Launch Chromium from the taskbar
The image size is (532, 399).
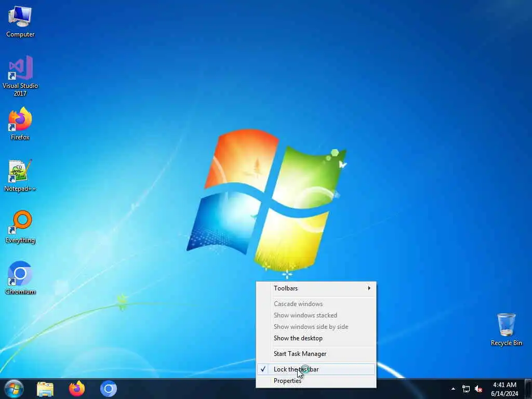109,389
